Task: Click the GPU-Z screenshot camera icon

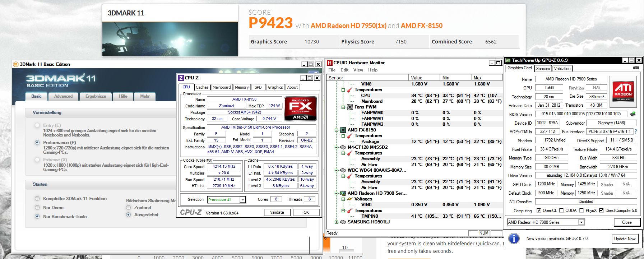Action: [x=636, y=68]
